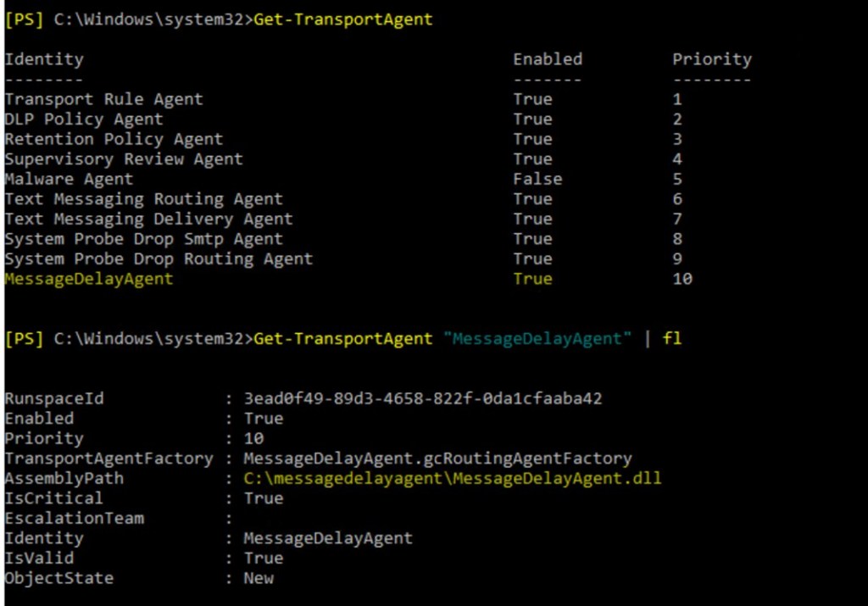The width and height of the screenshot is (868, 606).
Task: Click Supervisory Review Agent text
Action: 124,159
